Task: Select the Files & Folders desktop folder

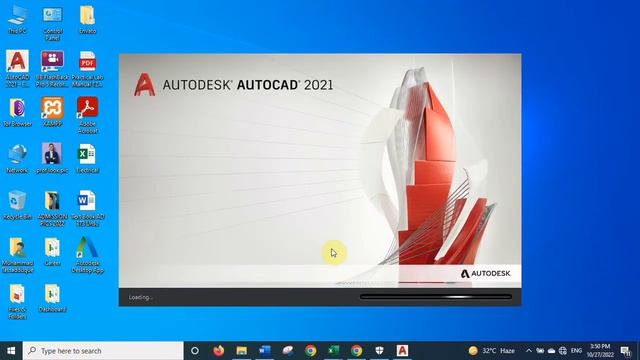Action: tap(17, 301)
